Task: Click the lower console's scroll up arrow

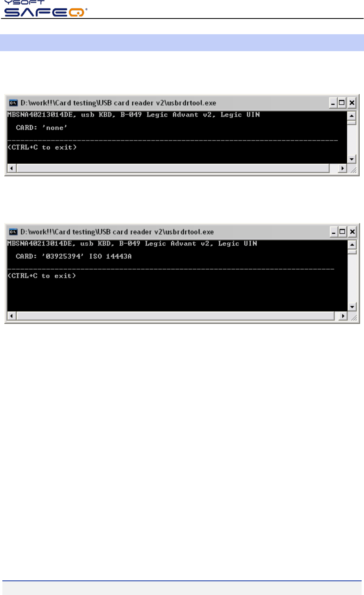Action: coord(352,245)
